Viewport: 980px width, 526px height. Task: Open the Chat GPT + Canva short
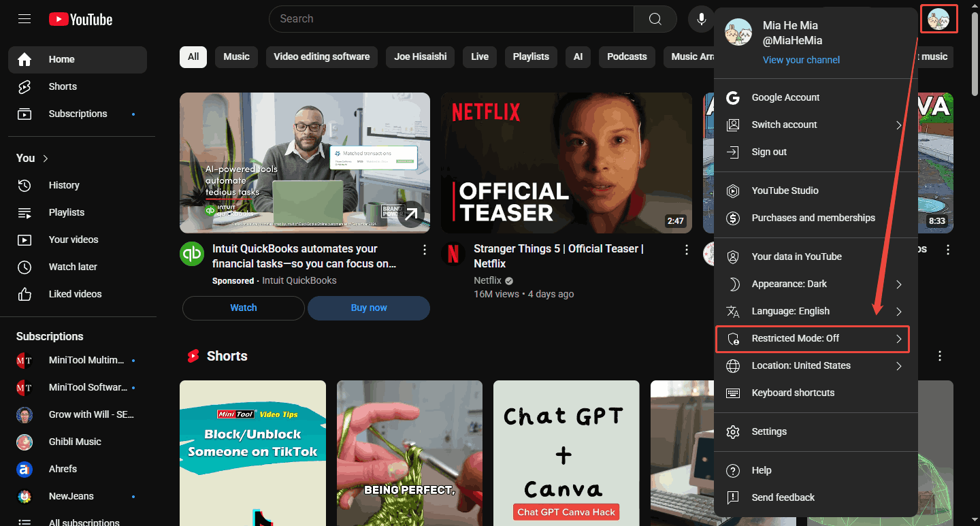pyautogui.click(x=566, y=453)
